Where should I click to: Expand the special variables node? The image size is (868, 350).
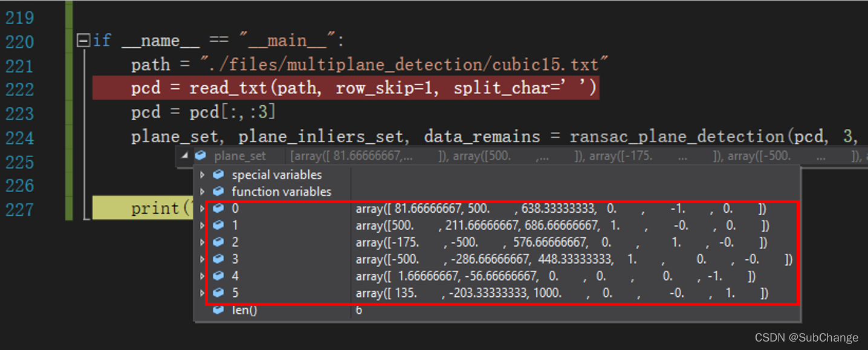coord(202,175)
